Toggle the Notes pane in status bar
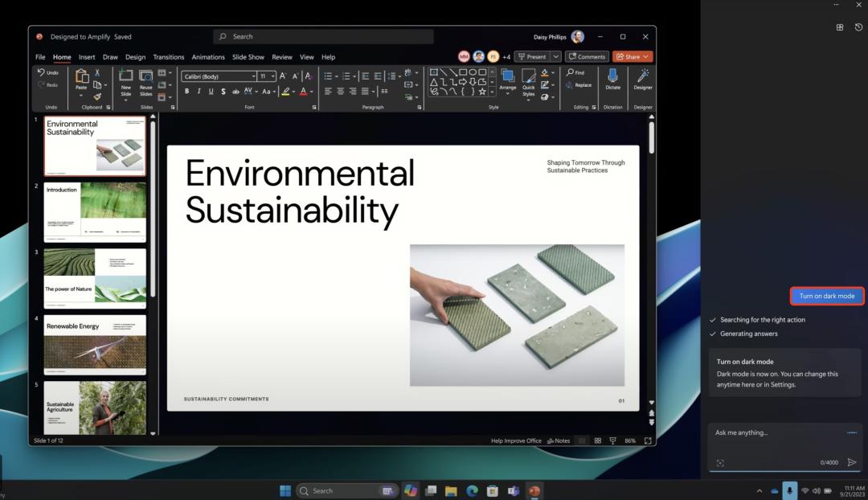868x500 pixels. click(559, 441)
